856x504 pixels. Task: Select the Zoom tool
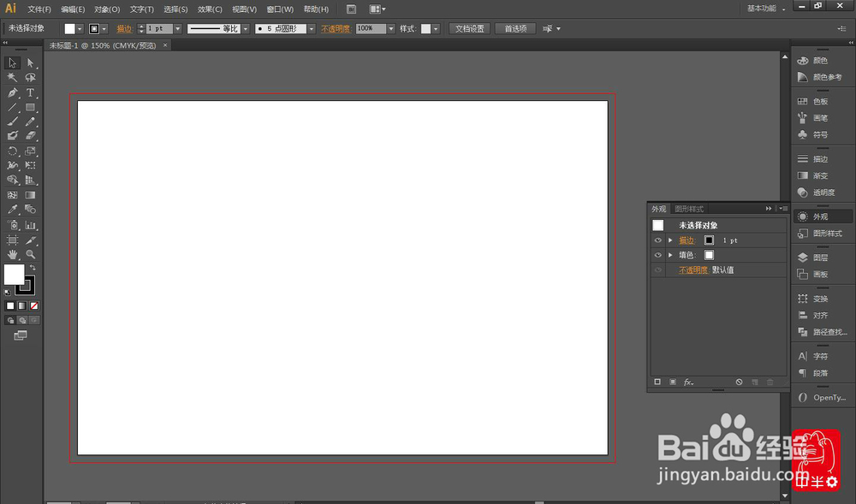tap(31, 254)
